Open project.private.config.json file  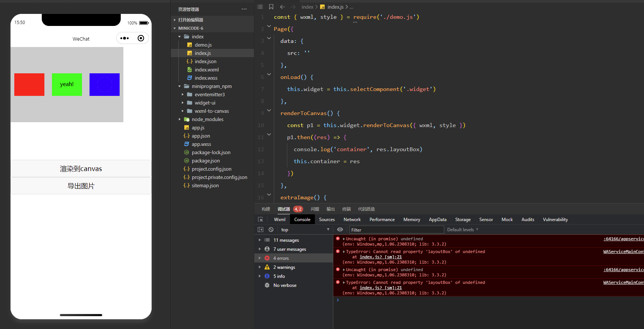(219, 177)
